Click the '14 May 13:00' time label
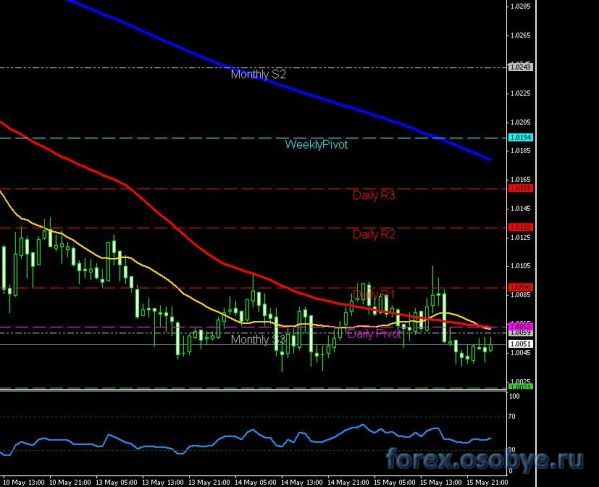This screenshot has width=599, height=487. pos(302,482)
